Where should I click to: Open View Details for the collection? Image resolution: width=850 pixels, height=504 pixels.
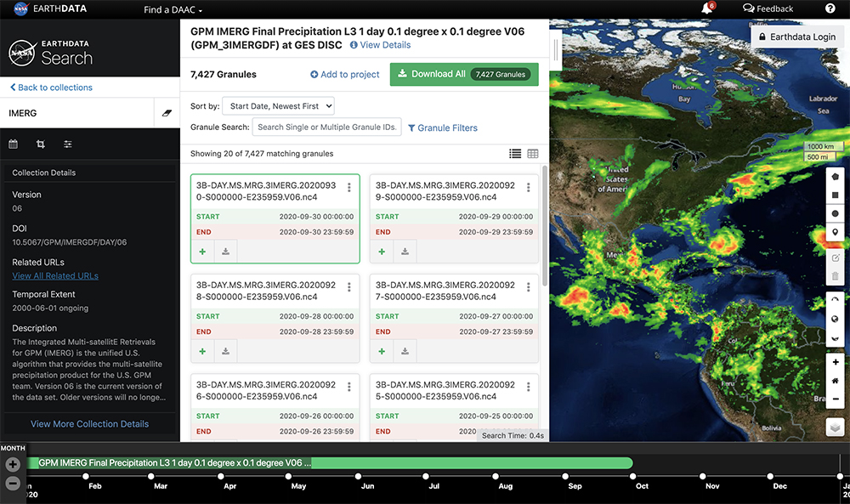pos(381,45)
